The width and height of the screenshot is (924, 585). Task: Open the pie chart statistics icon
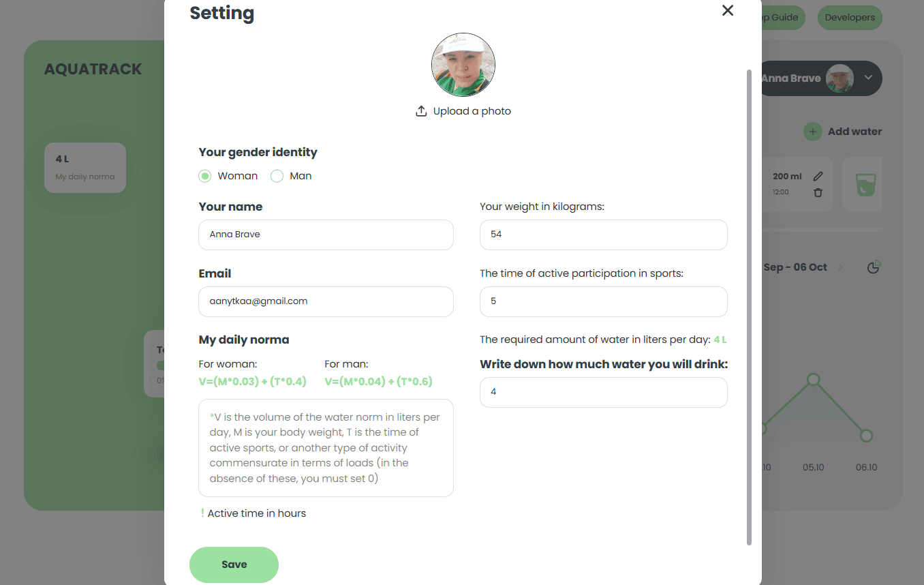pyautogui.click(x=874, y=267)
